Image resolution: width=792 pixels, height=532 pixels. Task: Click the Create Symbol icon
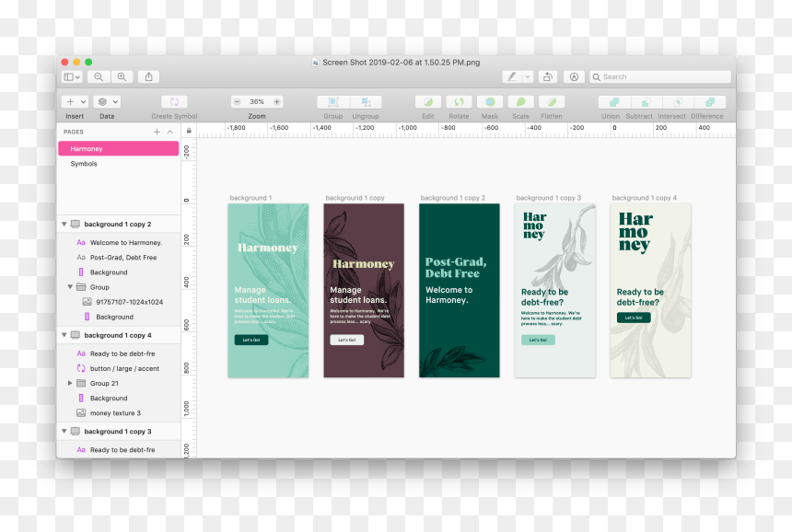click(174, 102)
